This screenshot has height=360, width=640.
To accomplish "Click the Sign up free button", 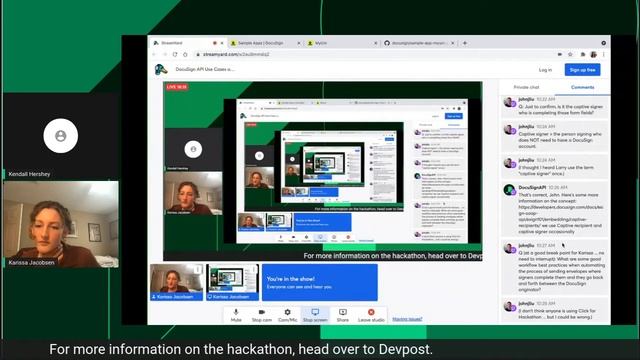I will 582,70.
